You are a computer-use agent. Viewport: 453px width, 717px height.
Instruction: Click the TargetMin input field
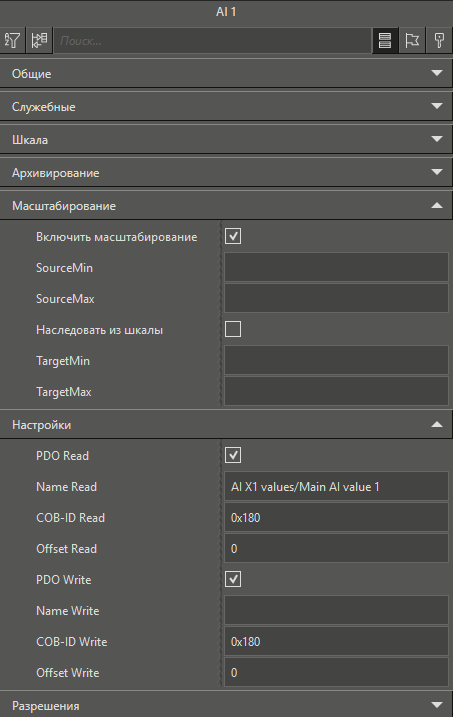click(336, 360)
